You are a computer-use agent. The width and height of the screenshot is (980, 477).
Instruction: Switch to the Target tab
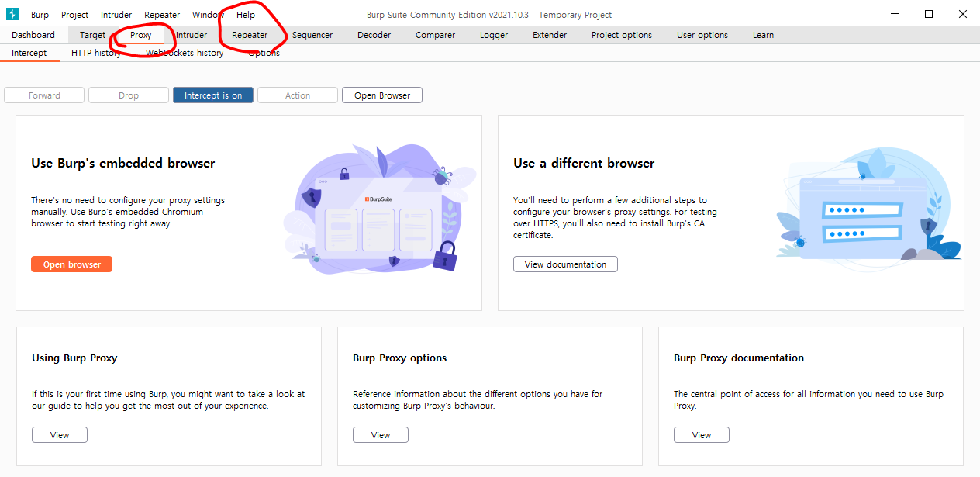point(92,35)
